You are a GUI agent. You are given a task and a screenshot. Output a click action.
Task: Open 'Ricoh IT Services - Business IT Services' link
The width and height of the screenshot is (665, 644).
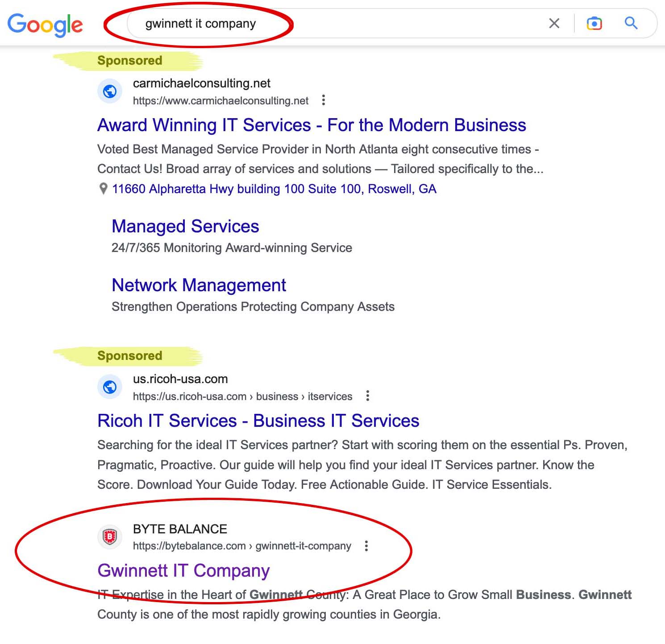[x=258, y=421]
